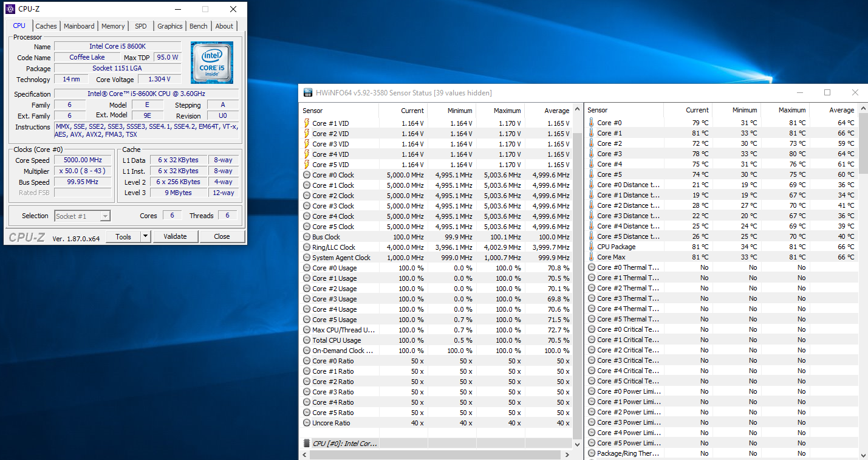Click the Intel Core i5 inside logo
The image size is (868, 460).
click(211, 63)
